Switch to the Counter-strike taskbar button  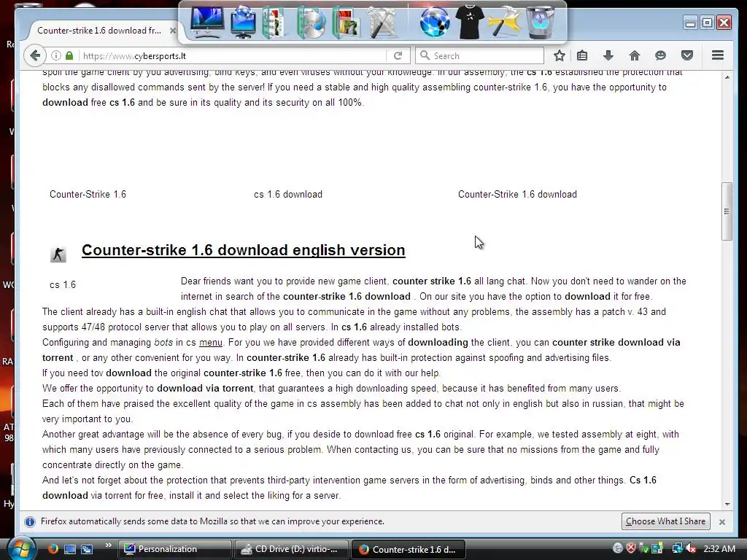coord(409,549)
